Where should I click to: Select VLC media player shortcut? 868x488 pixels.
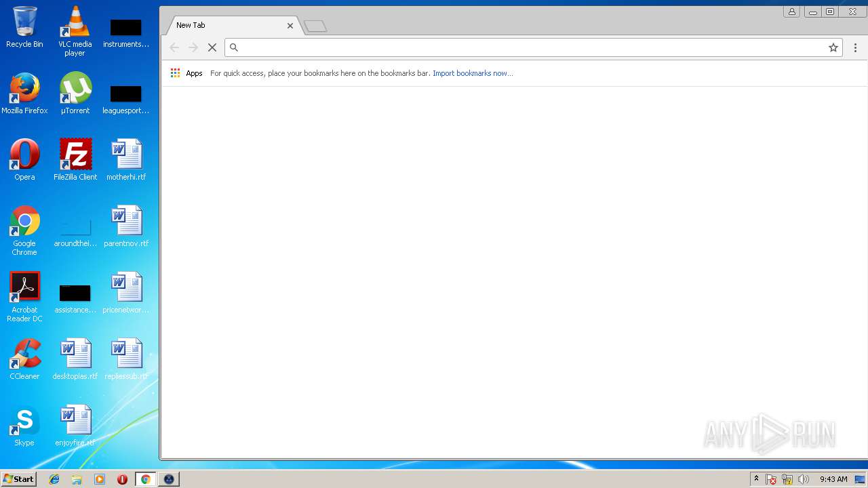coord(75,31)
